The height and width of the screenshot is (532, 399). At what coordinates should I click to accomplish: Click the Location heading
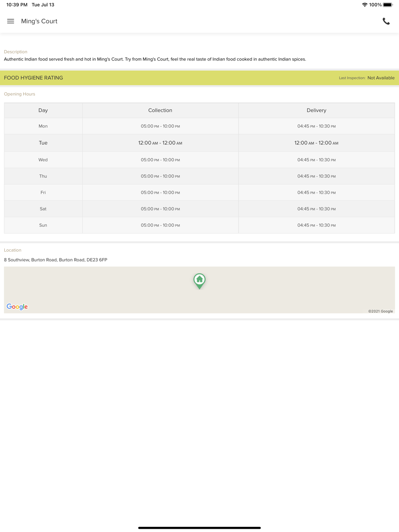tap(13, 250)
